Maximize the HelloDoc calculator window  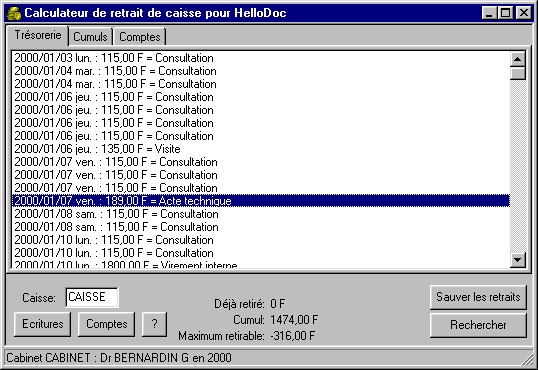point(505,13)
